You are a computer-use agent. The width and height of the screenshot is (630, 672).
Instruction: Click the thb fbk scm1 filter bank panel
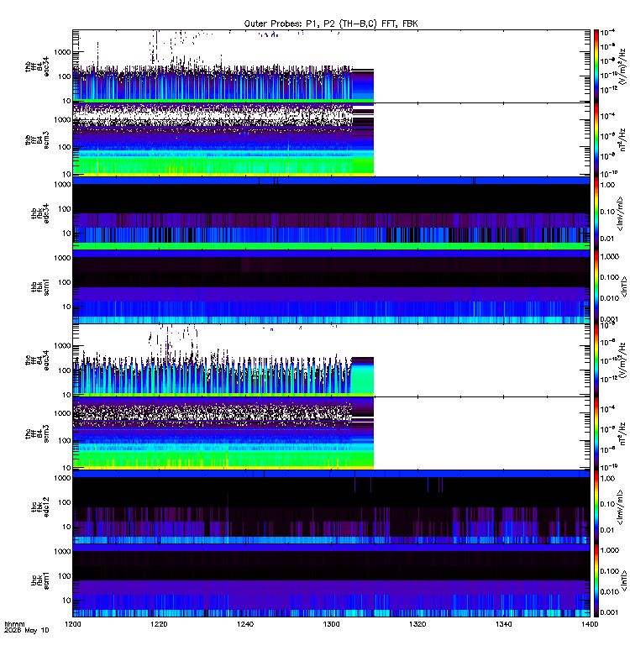[331, 286]
